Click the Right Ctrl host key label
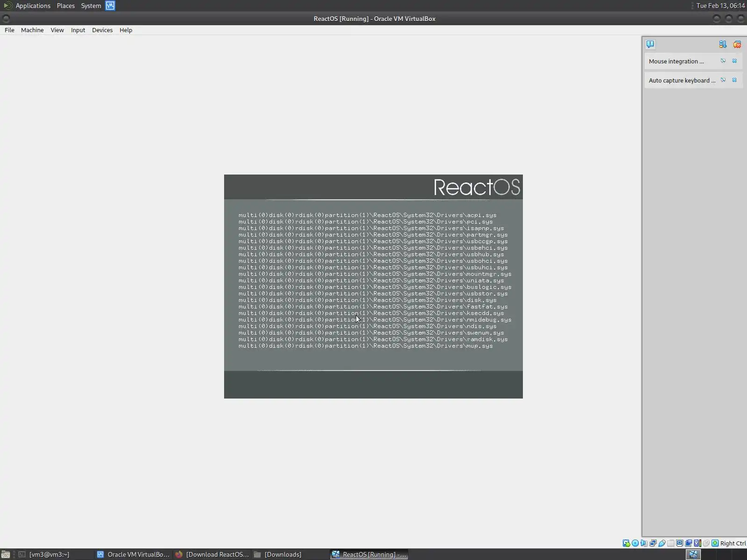This screenshot has height=560, width=747. pyautogui.click(x=733, y=543)
